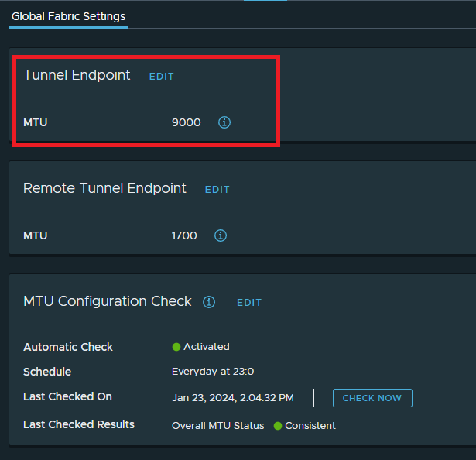Click the Overall MTU Status text

click(x=217, y=426)
